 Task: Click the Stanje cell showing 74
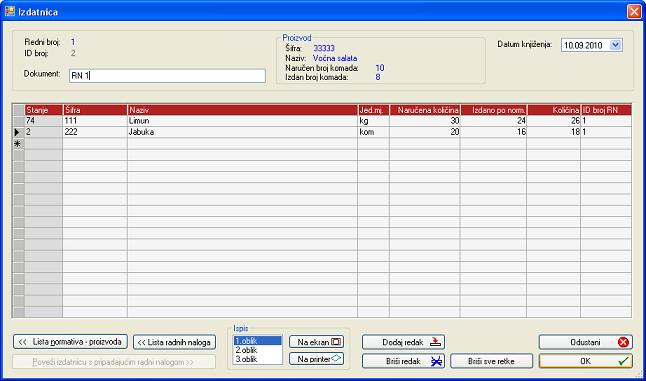click(x=44, y=121)
